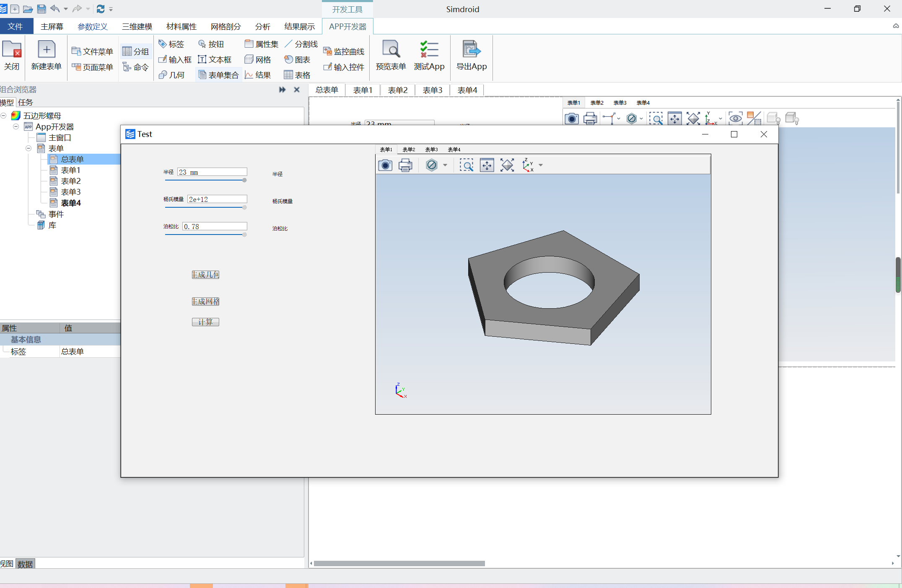Click the 泊松比 slider handle

pyautogui.click(x=244, y=235)
